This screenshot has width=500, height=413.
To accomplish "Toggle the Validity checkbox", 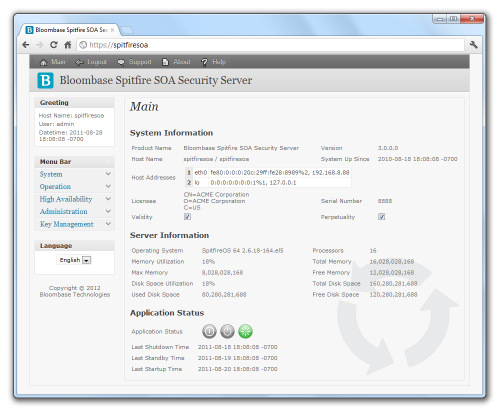I will click(187, 217).
